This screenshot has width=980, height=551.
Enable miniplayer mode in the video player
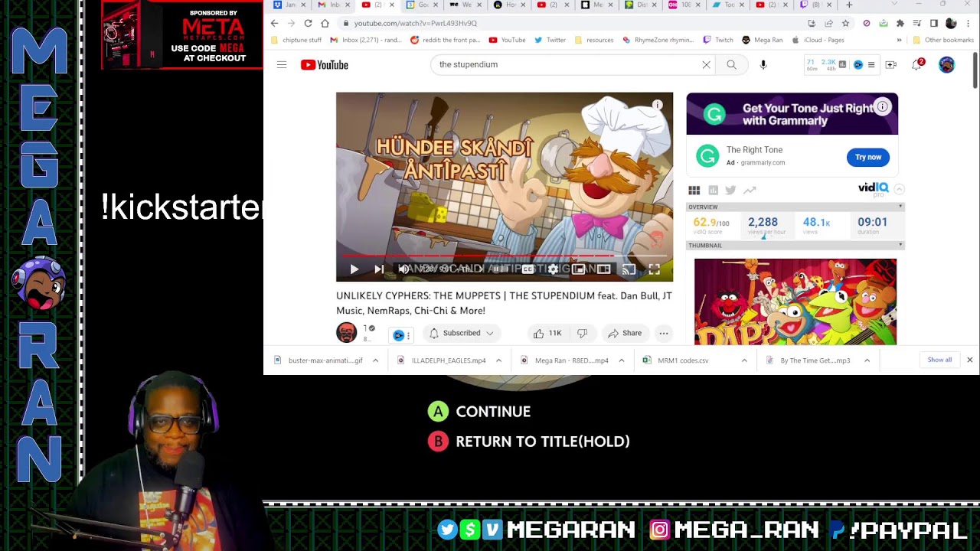click(x=579, y=269)
